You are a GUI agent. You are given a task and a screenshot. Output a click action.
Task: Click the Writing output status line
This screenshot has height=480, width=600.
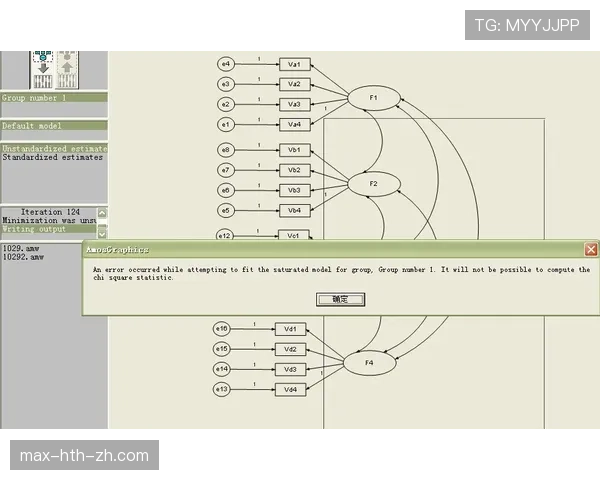pyautogui.click(x=49, y=229)
